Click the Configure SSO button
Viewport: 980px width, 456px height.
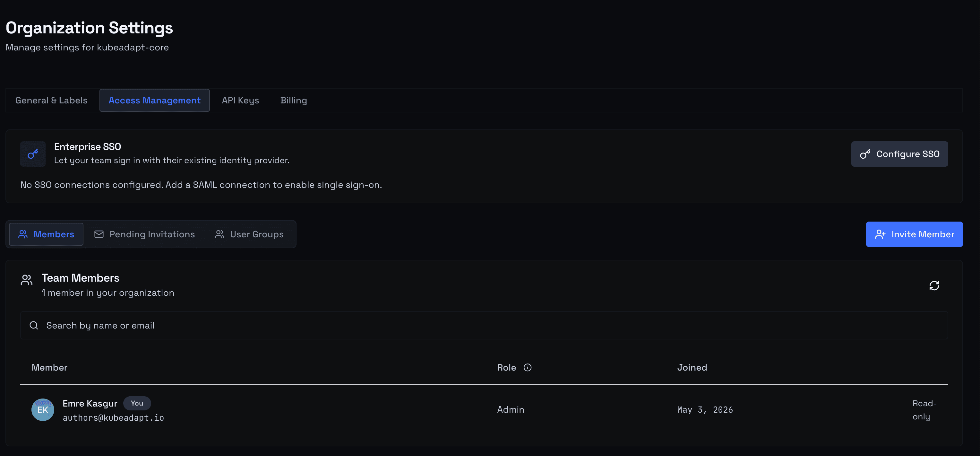pos(899,154)
